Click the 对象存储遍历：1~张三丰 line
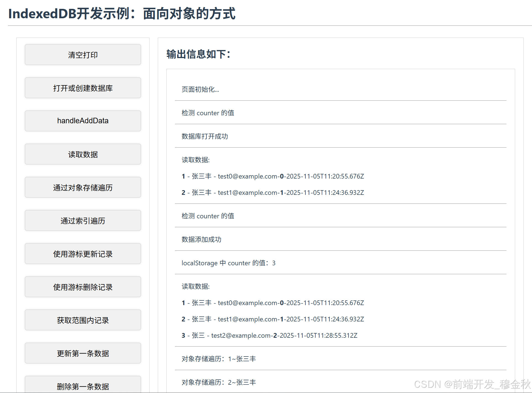Image resolution: width=532 pixels, height=393 pixels. pos(219,359)
